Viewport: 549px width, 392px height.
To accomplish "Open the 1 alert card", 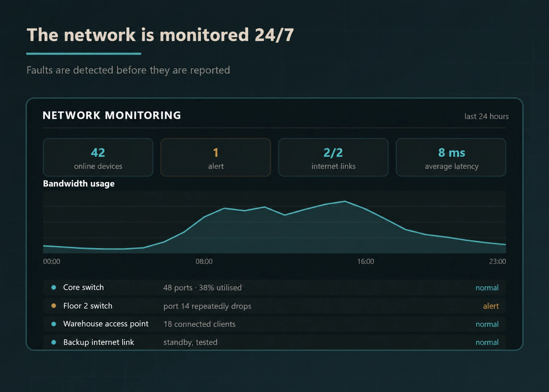I will coord(216,157).
